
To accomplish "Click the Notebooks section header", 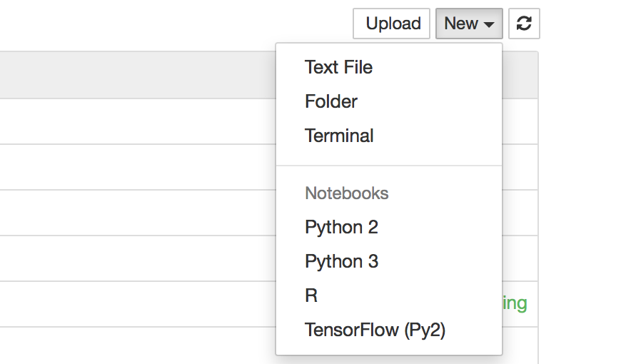I will click(x=346, y=193).
